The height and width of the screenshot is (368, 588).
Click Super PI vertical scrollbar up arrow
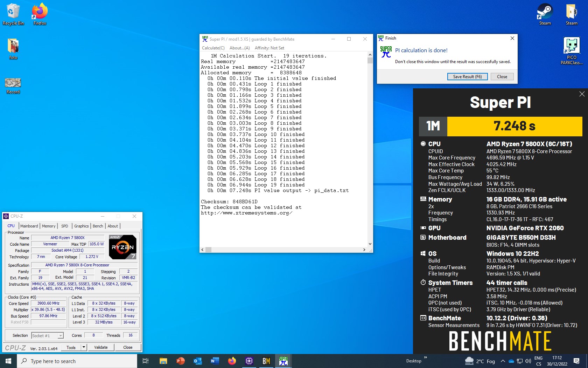pos(370,55)
